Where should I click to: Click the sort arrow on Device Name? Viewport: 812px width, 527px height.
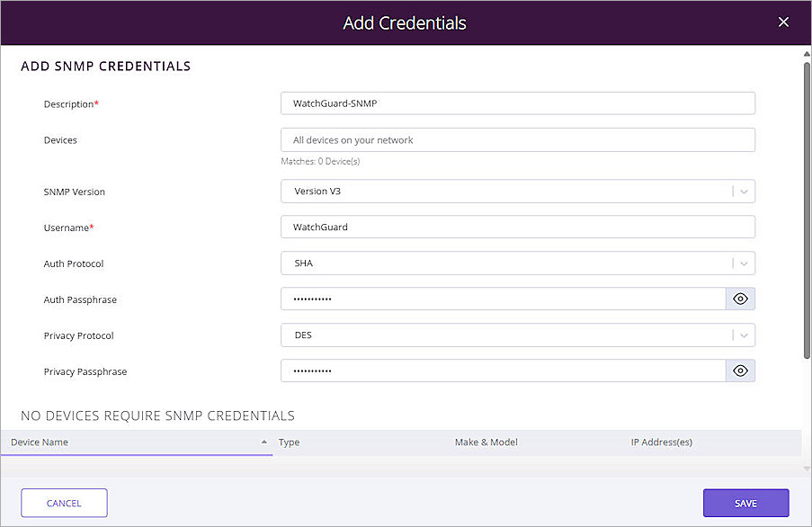click(263, 442)
